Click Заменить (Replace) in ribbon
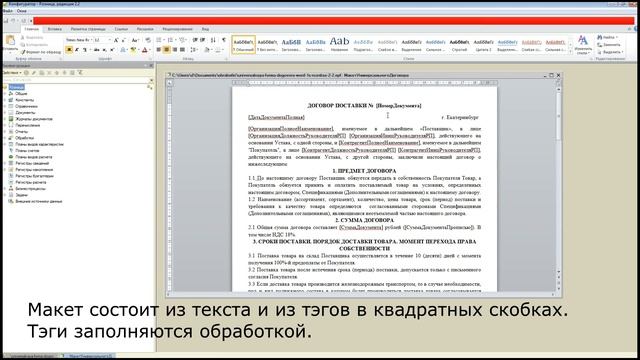640x360 pixels. [609, 44]
